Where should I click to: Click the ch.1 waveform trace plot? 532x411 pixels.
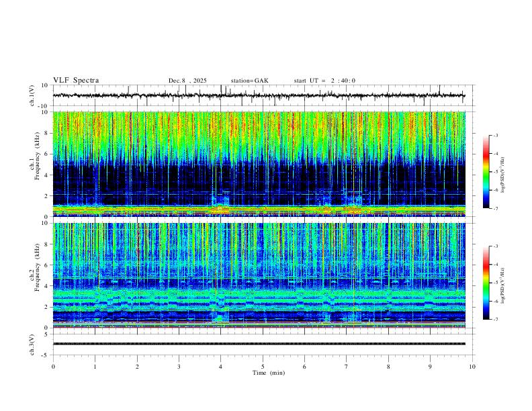(259, 95)
